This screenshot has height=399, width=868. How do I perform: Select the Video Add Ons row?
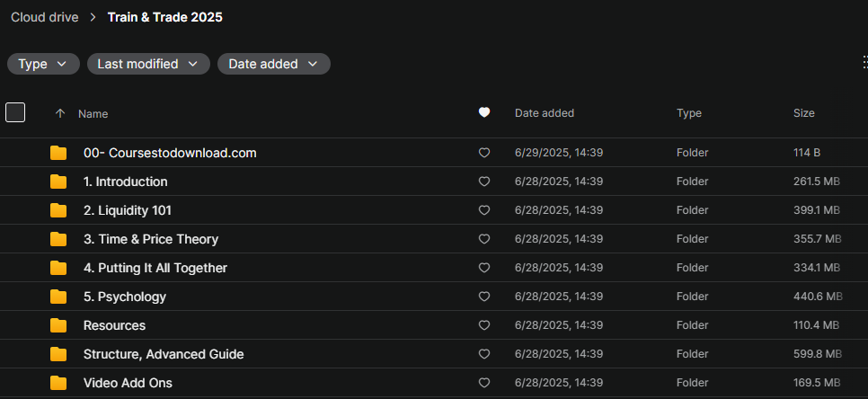point(434,383)
